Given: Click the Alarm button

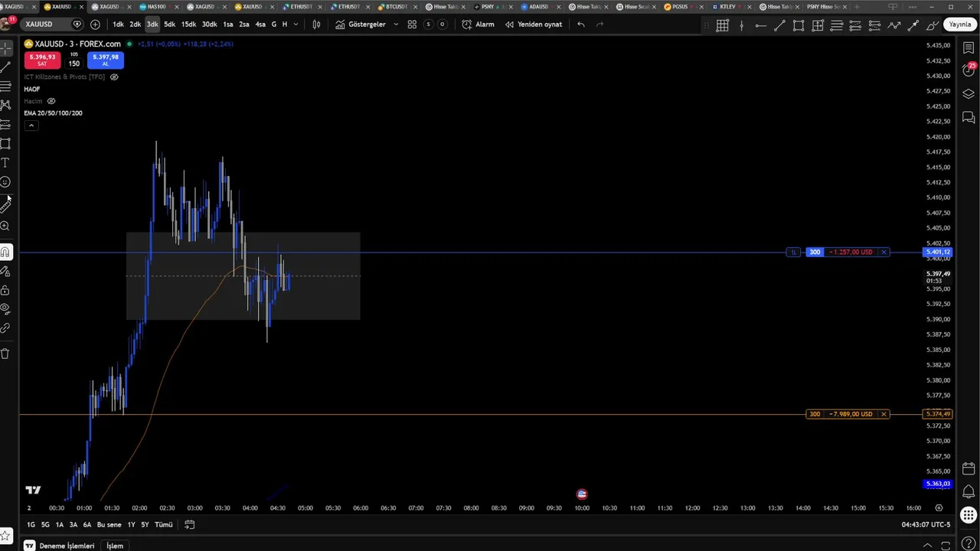Looking at the screenshot, I should pyautogui.click(x=478, y=24).
